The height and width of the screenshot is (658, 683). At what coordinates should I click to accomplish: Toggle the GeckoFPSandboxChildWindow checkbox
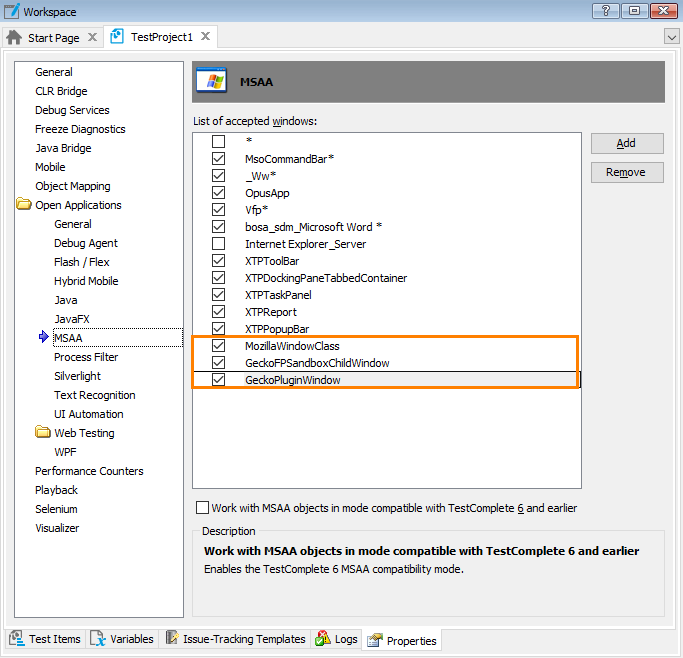219,362
